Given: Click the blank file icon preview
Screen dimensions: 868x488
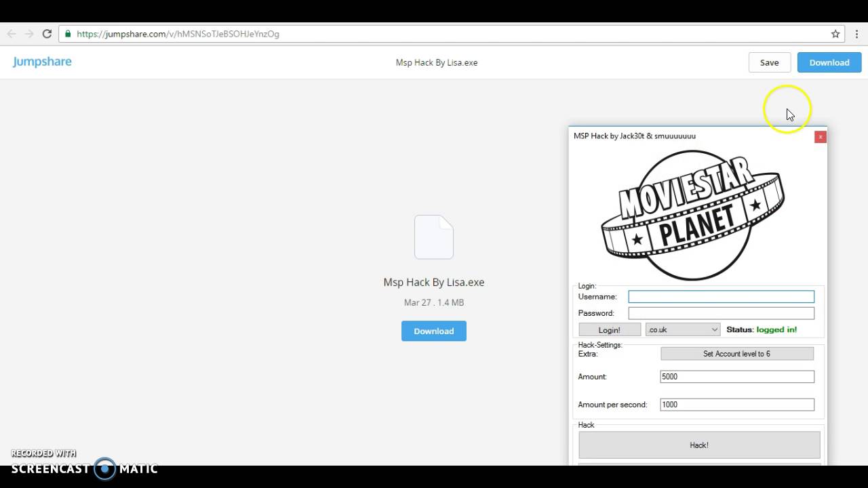Looking at the screenshot, I should (x=434, y=237).
